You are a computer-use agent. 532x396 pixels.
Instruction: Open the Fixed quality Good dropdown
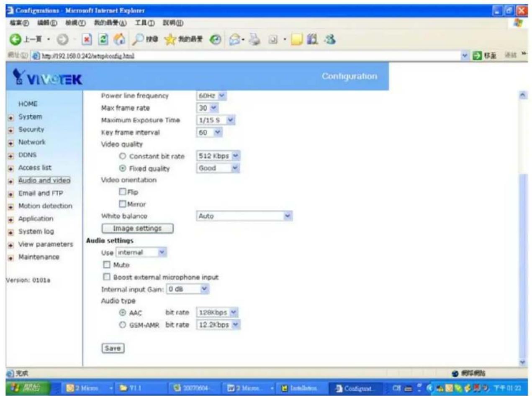pos(218,168)
